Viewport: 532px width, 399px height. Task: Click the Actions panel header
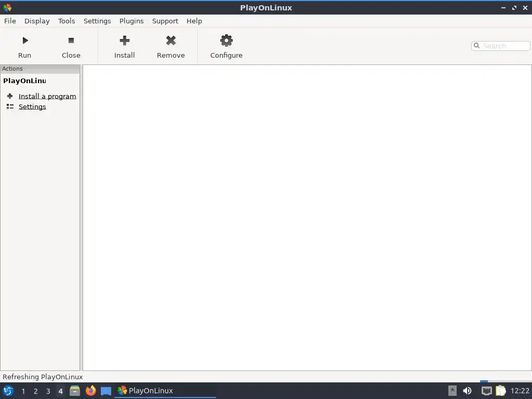[x=40, y=69]
